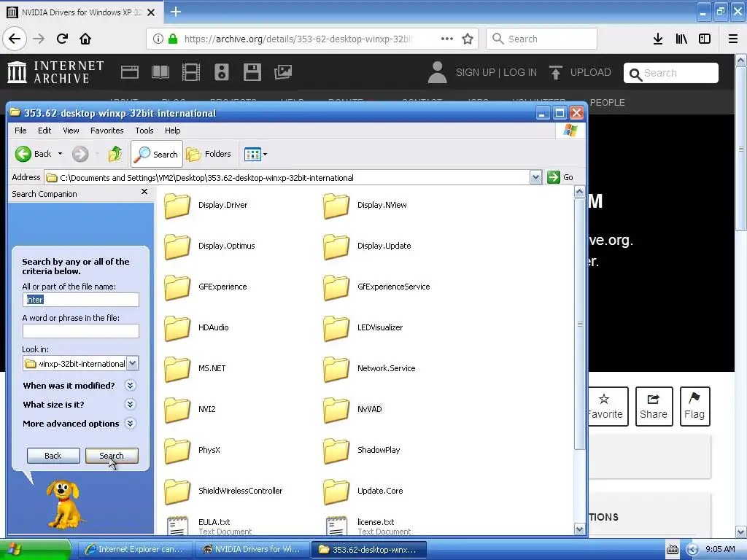747x560 pixels.
Task: Click the file name search field
Action: tap(80, 300)
